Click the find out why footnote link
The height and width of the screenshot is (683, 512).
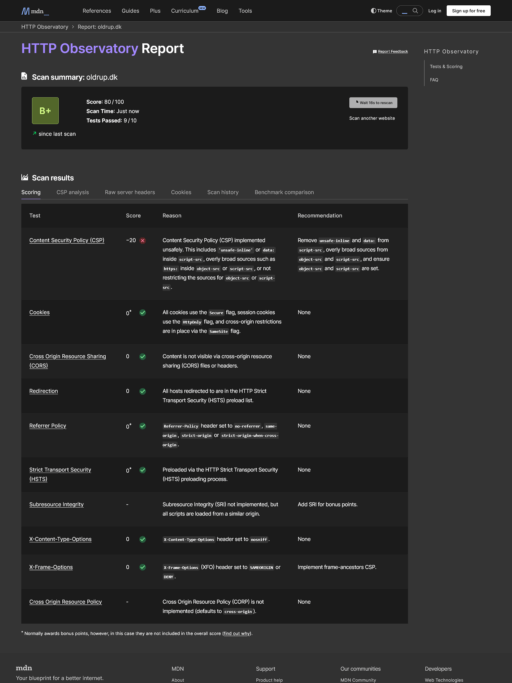point(237,633)
